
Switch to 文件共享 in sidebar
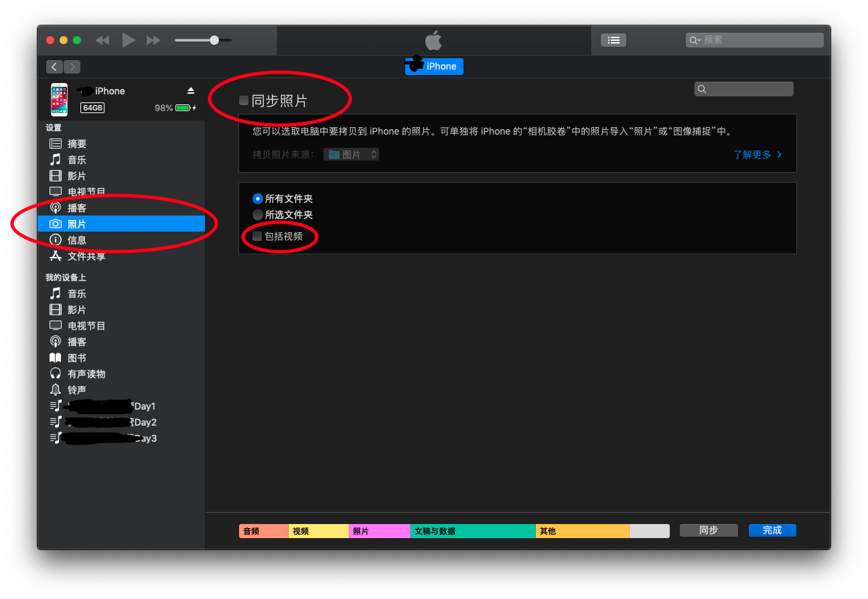tap(86, 256)
